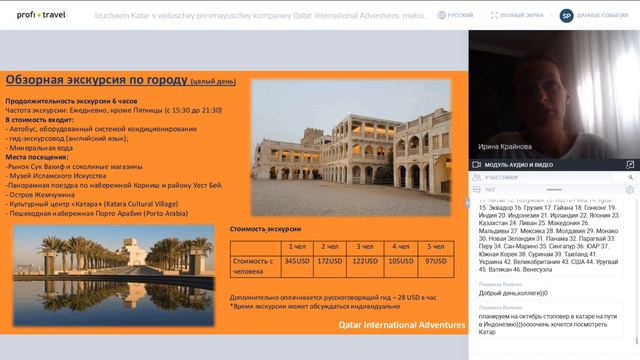Click the Russian-speaking guide 28 USD note
640x360 pixels.
[333, 298]
